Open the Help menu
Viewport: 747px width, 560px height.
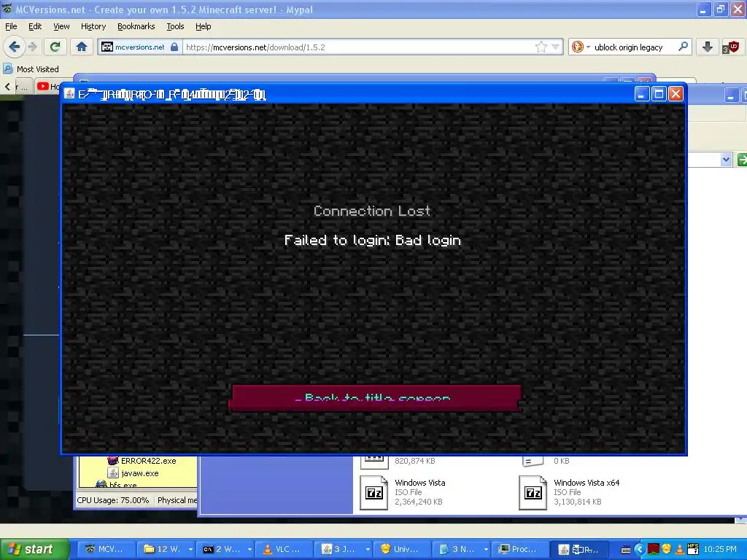[203, 26]
